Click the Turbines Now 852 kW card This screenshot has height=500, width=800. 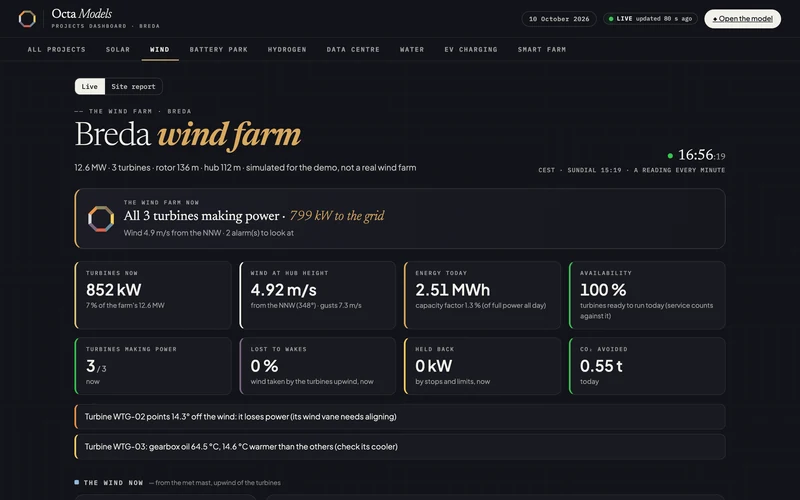click(x=153, y=295)
